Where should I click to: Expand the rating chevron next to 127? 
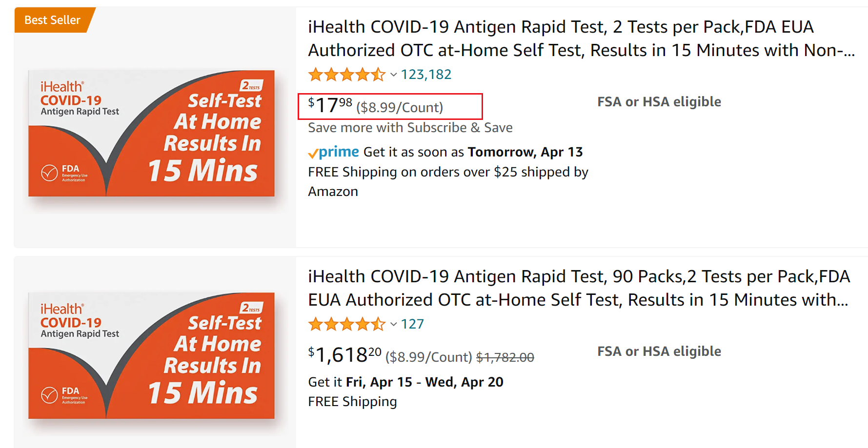tap(393, 325)
